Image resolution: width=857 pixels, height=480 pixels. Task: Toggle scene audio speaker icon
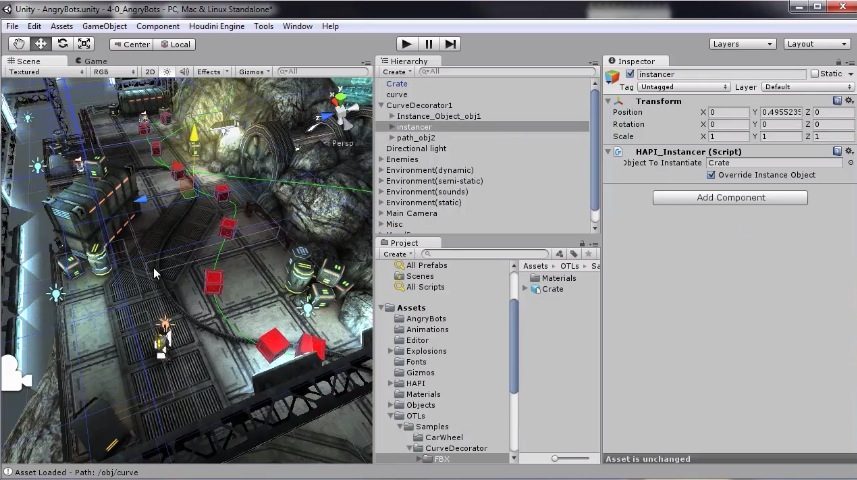[x=183, y=72]
